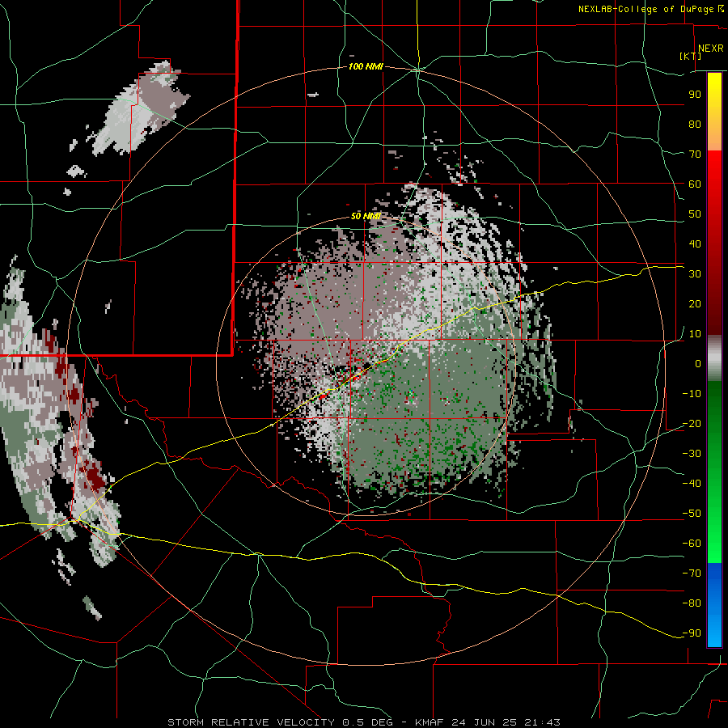
Task: Click the 50 NMI range ring label
Action: (366, 216)
